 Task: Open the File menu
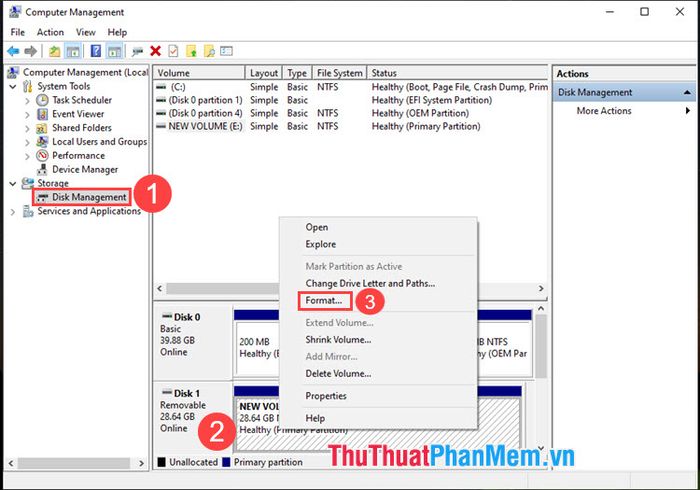pyautogui.click(x=18, y=32)
